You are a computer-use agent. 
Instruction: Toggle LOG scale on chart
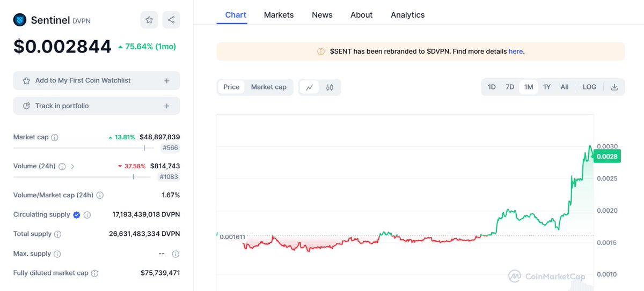[x=589, y=87]
